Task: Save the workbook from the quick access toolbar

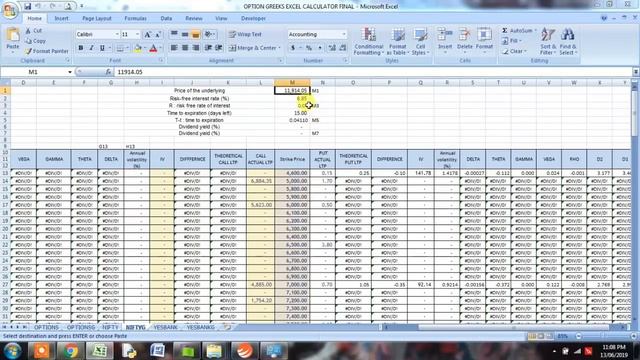Action: 27,6
